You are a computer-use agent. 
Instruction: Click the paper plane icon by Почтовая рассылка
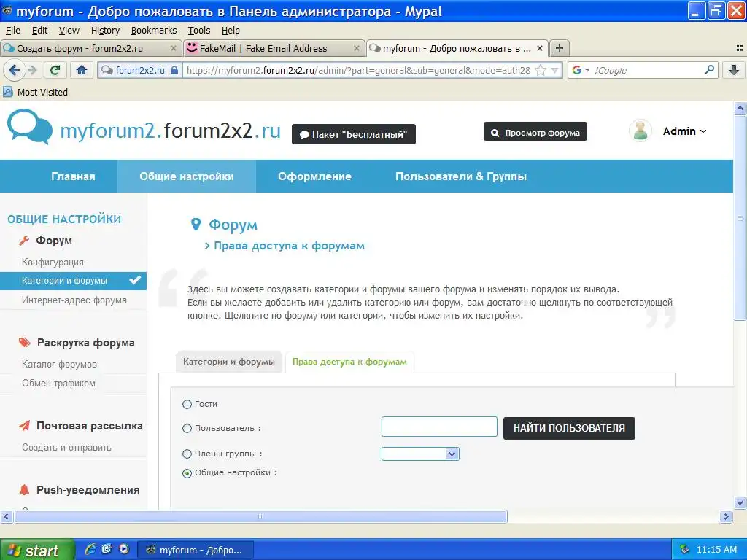coord(24,426)
